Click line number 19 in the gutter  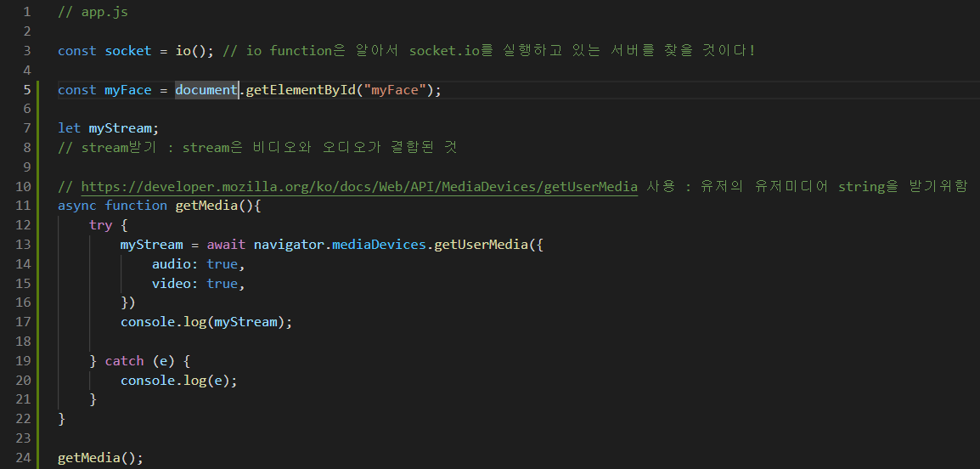23,361
